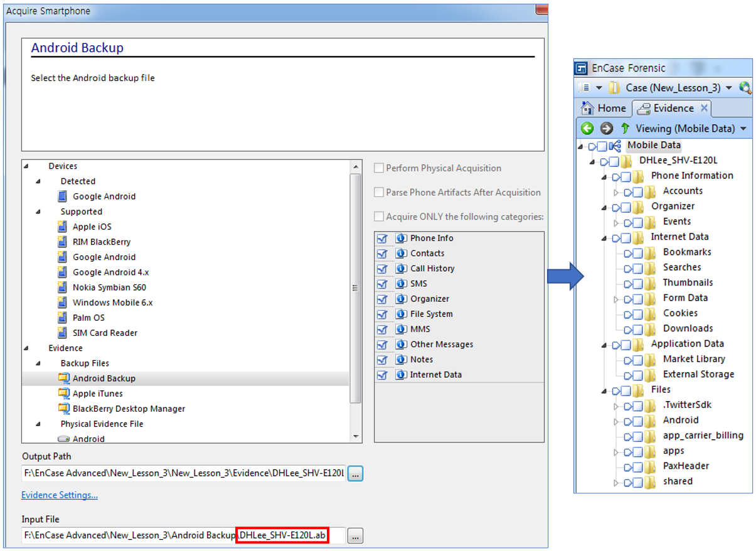Click the Android Backup file icon
The width and height of the screenshot is (756, 551).
pyautogui.click(x=63, y=378)
